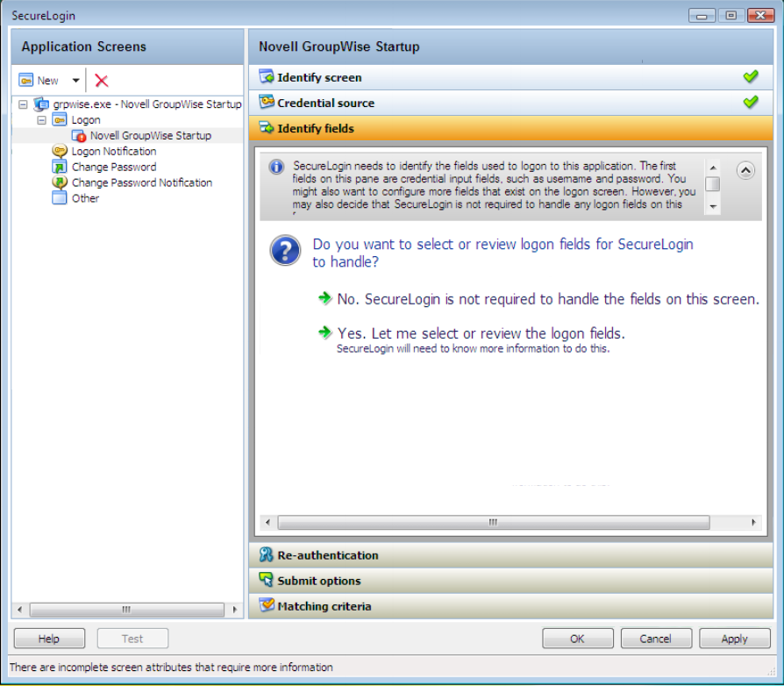The image size is (784, 686).
Task: Maximize the SecureLogin window
Action: pos(731,16)
